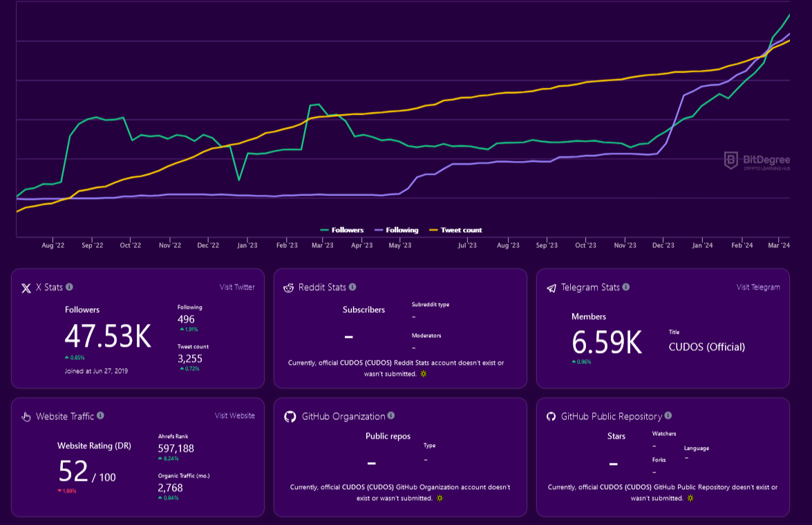Toggle the Tweet count series in chart legend

(455, 230)
